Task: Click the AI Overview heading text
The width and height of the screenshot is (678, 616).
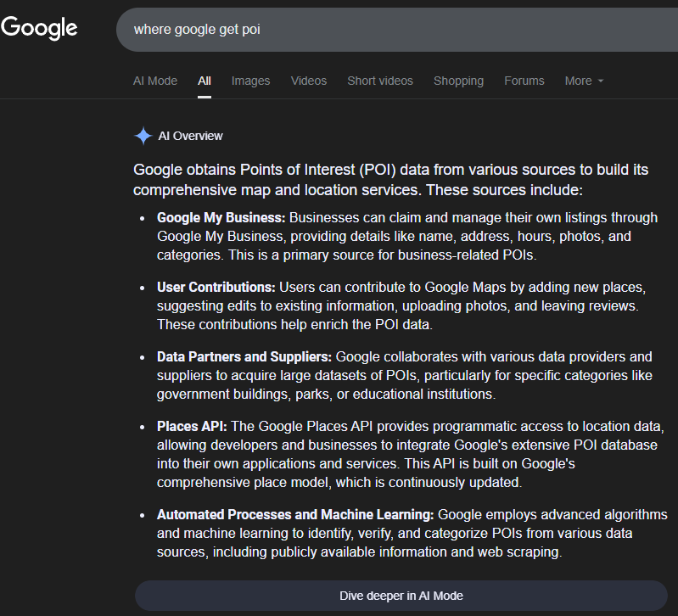Action: [x=190, y=136]
